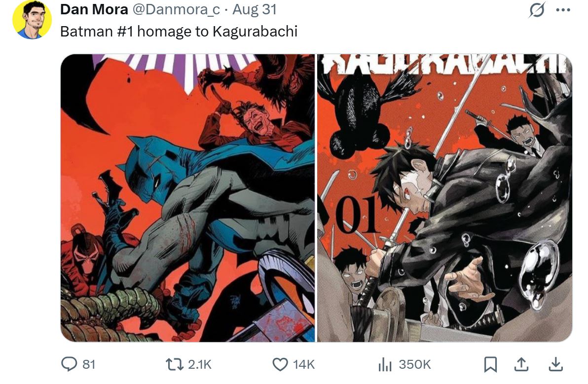The image size is (588, 384).
Task: Click the tweet text about Kagurabachi
Action: click(x=179, y=32)
